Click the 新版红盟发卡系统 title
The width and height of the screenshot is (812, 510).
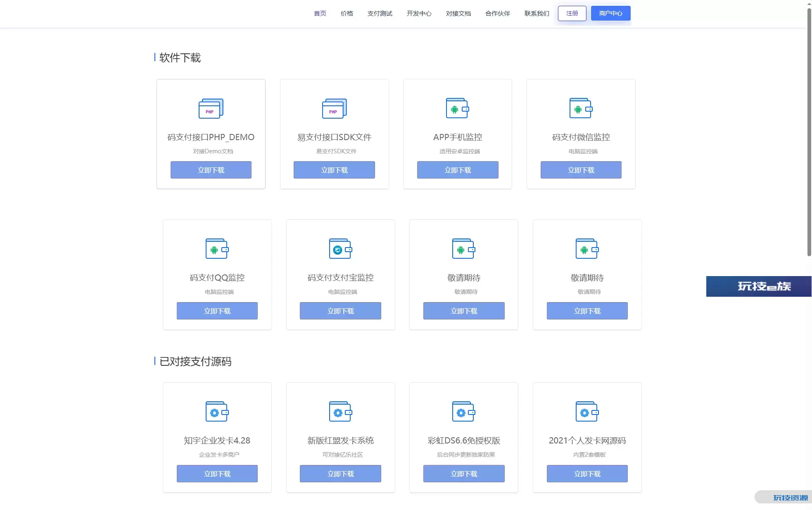point(341,441)
